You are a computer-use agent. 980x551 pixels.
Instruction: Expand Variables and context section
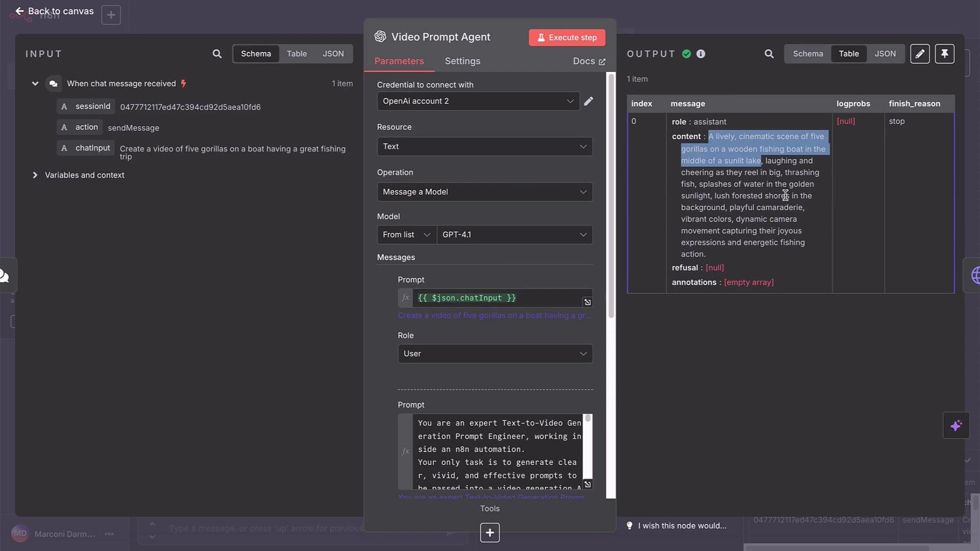point(35,175)
